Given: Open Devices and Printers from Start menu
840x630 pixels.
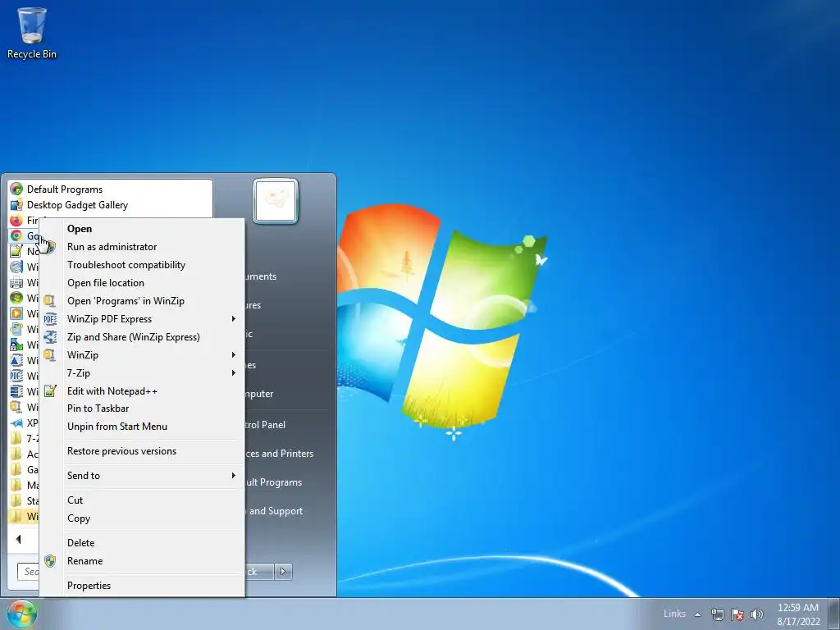Looking at the screenshot, I should 280,453.
